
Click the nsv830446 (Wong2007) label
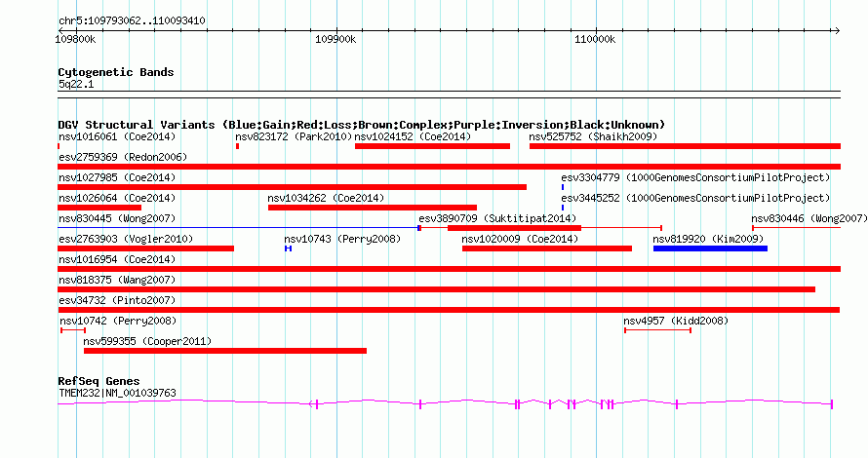click(809, 218)
